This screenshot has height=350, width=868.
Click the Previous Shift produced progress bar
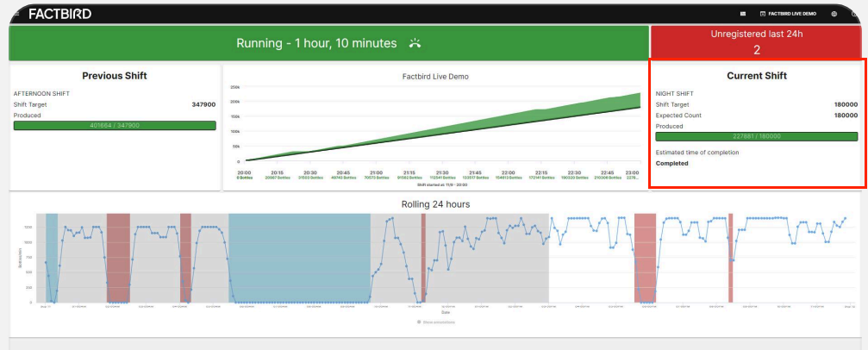click(x=115, y=126)
